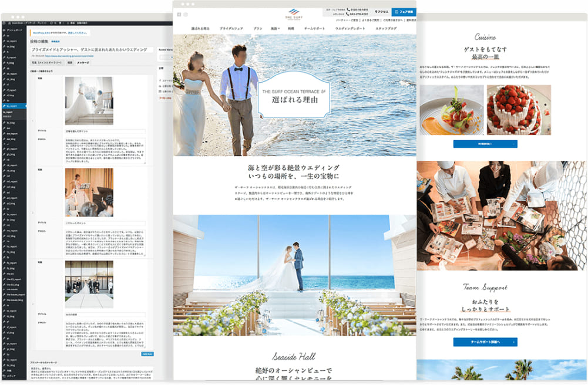Image resolution: width=588 pixels, height=385 pixels.
Task: Open ブライダルフェア navigation item
Action: (x=231, y=28)
